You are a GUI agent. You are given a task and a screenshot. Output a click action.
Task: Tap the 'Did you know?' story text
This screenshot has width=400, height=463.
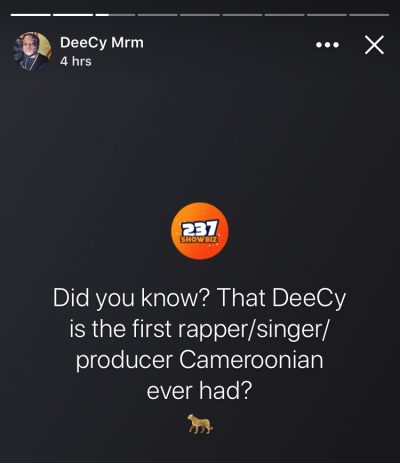point(131,298)
